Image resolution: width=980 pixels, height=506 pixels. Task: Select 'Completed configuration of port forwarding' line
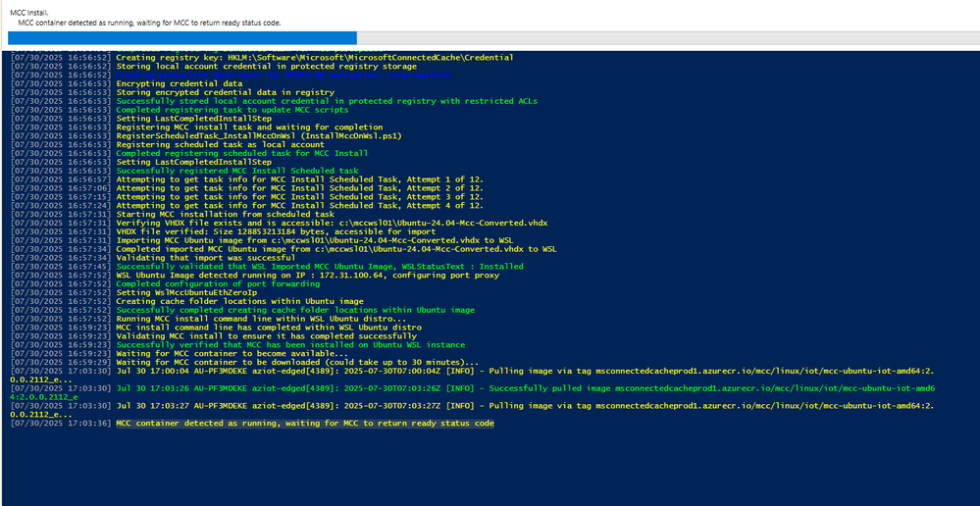(218, 284)
